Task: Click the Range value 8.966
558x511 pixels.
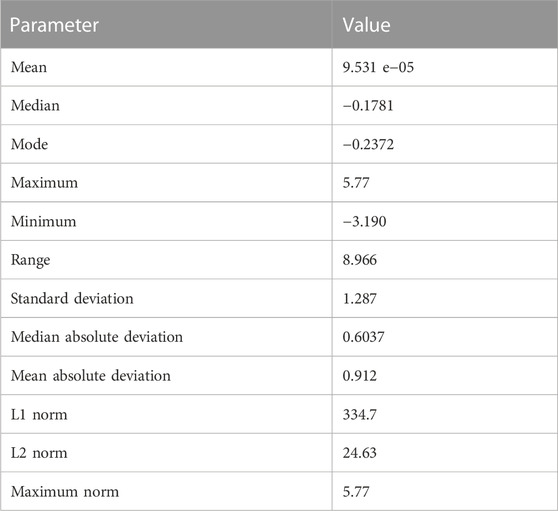Action: (x=359, y=260)
